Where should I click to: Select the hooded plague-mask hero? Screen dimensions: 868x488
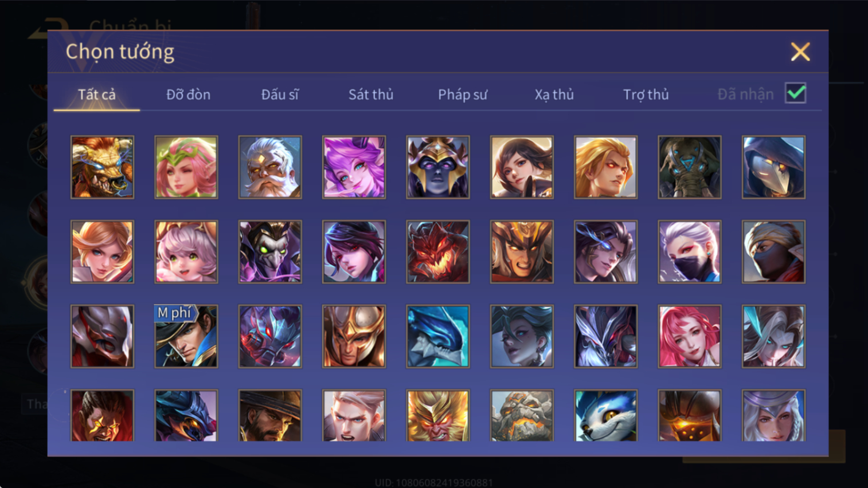(773, 167)
